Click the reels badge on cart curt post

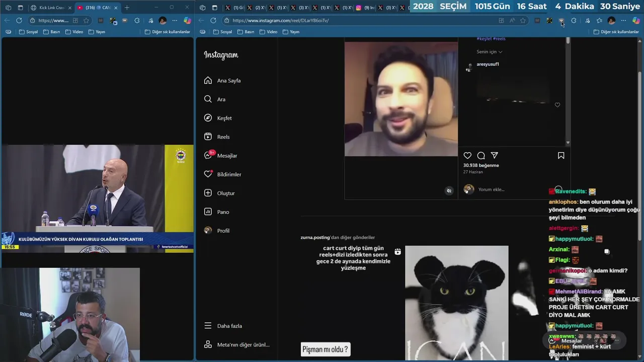click(x=397, y=252)
